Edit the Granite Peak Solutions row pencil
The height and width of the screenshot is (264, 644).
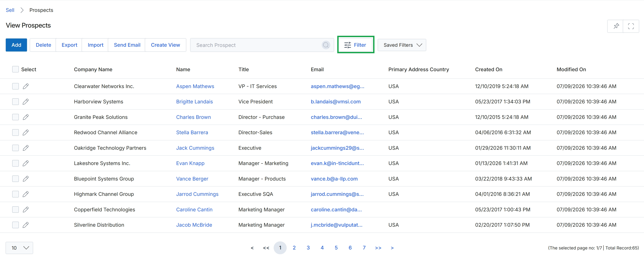(x=25, y=117)
